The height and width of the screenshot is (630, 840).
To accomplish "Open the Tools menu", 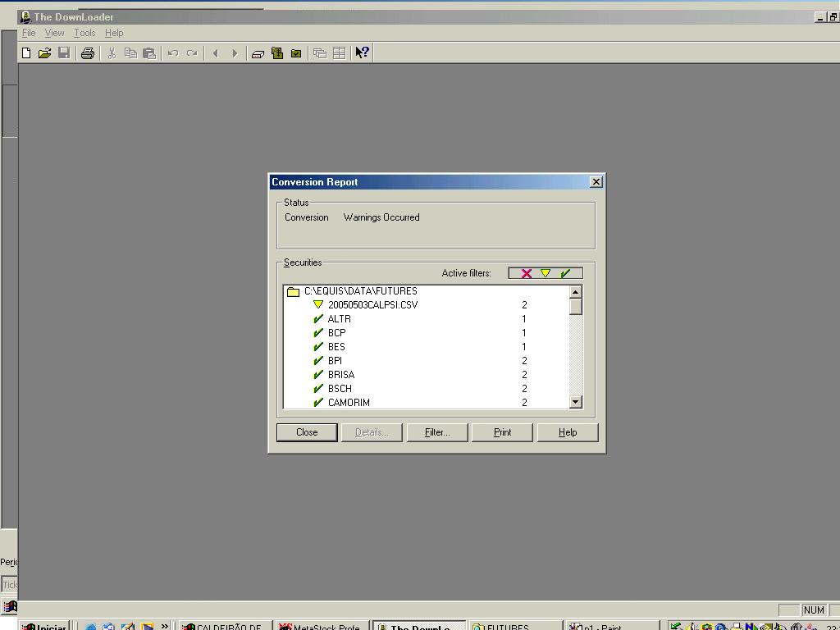I will pos(84,33).
